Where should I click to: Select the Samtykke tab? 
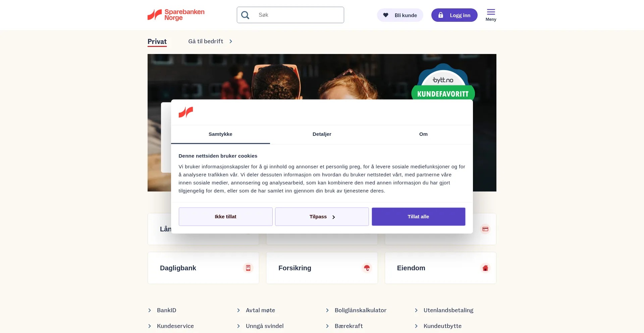point(220,134)
